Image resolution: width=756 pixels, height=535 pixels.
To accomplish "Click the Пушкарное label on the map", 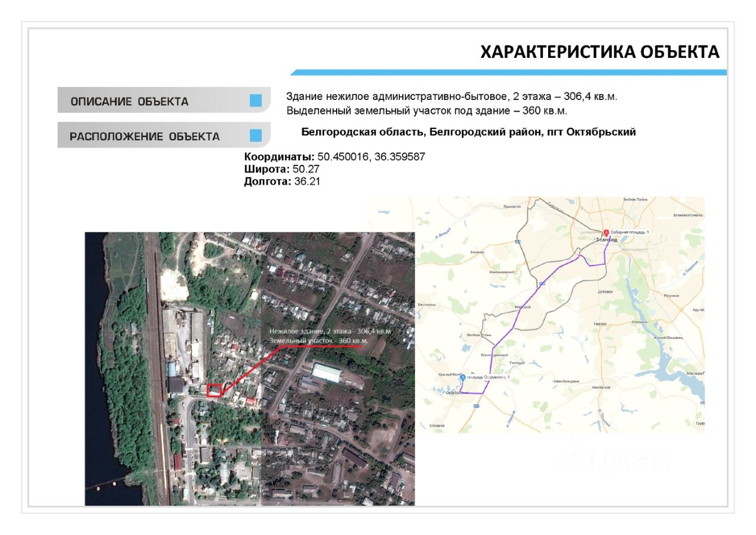I will pyautogui.click(x=512, y=206).
